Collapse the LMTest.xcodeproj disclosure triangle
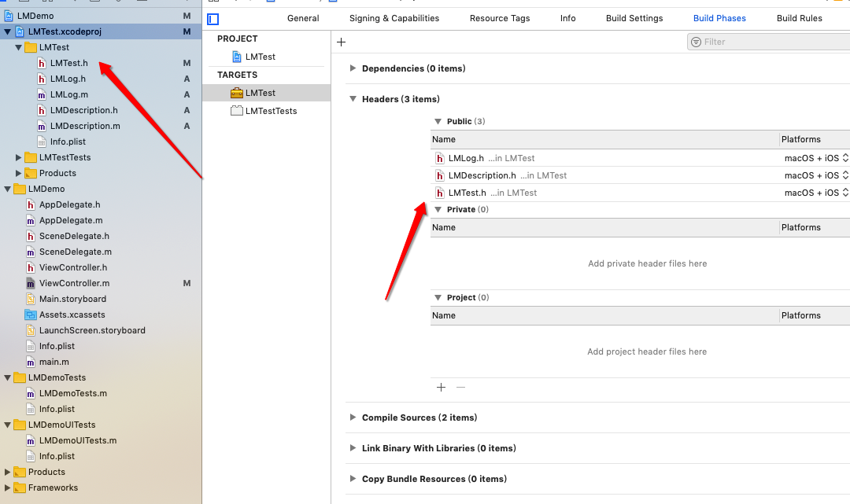Viewport: 850px width, 504px height. coord(8,31)
